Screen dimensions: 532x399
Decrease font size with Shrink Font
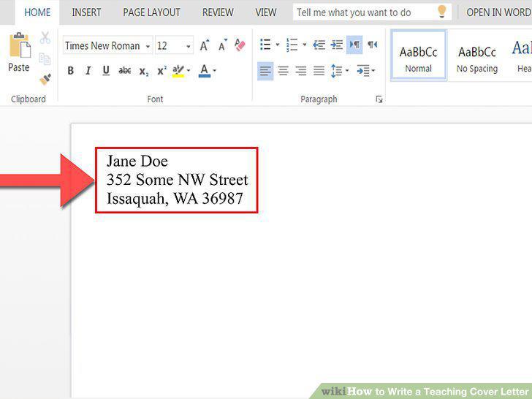click(x=223, y=45)
